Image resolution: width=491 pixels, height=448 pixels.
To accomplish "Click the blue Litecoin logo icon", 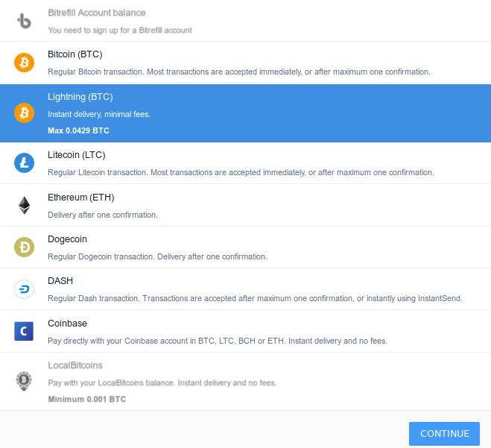I will (x=24, y=163).
